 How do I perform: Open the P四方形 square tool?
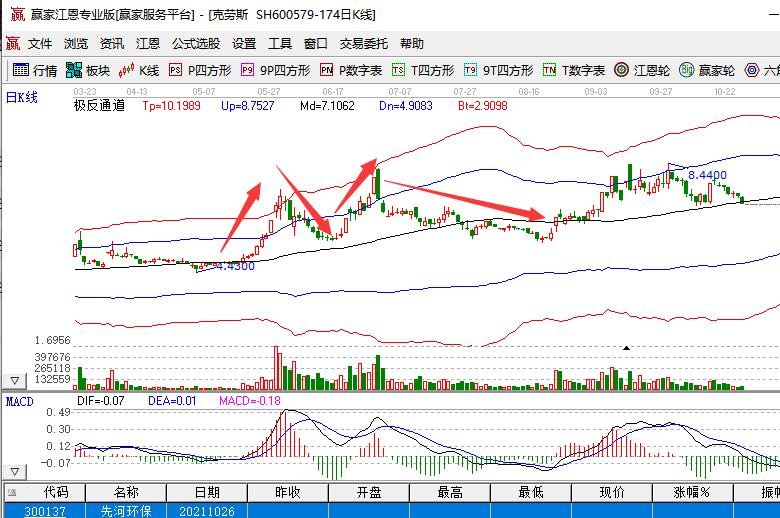tap(199, 70)
